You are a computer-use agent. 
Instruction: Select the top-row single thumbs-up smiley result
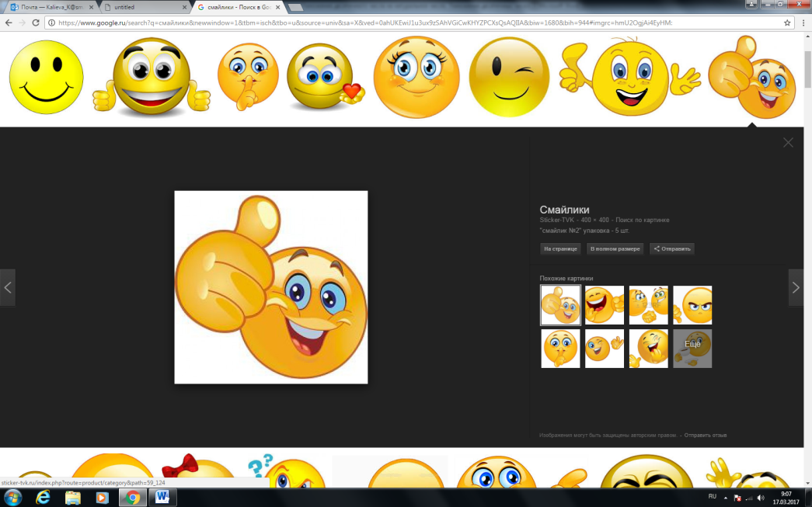(x=752, y=77)
